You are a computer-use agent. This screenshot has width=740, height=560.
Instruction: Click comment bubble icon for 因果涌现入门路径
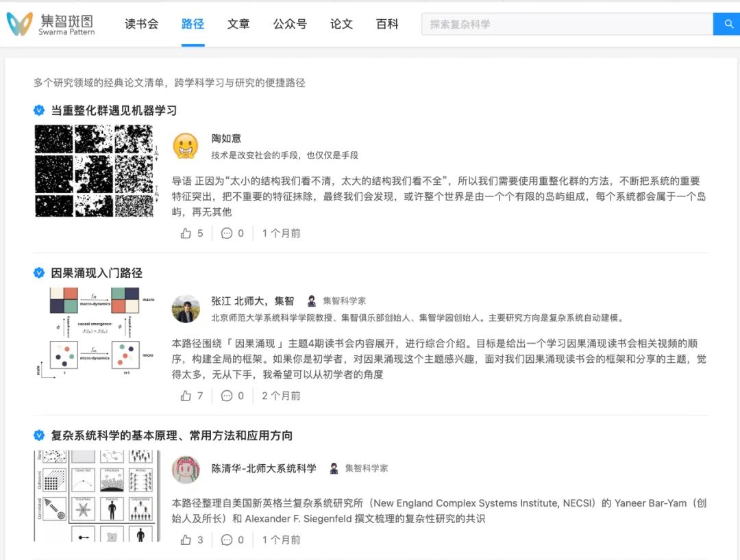click(x=227, y=396)
